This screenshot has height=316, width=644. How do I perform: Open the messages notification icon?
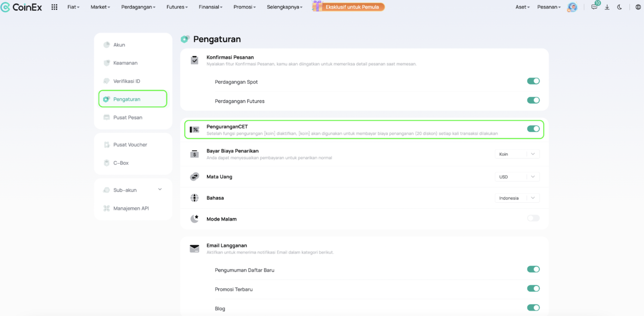(594, 7)
